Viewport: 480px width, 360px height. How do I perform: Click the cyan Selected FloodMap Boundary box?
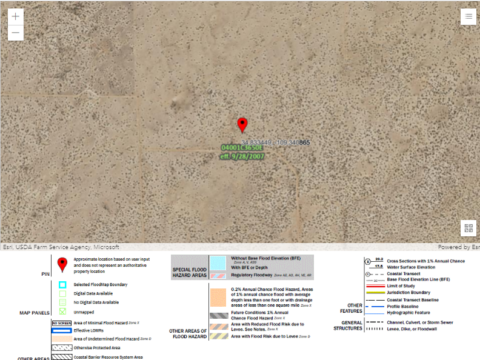coord(62,285)
